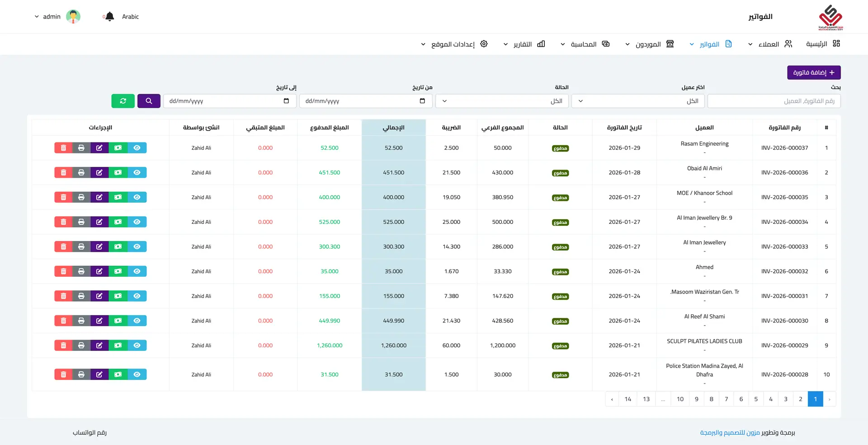Click the green refresh filter button
Screen dimensions: 868x445
click(123, 101)
